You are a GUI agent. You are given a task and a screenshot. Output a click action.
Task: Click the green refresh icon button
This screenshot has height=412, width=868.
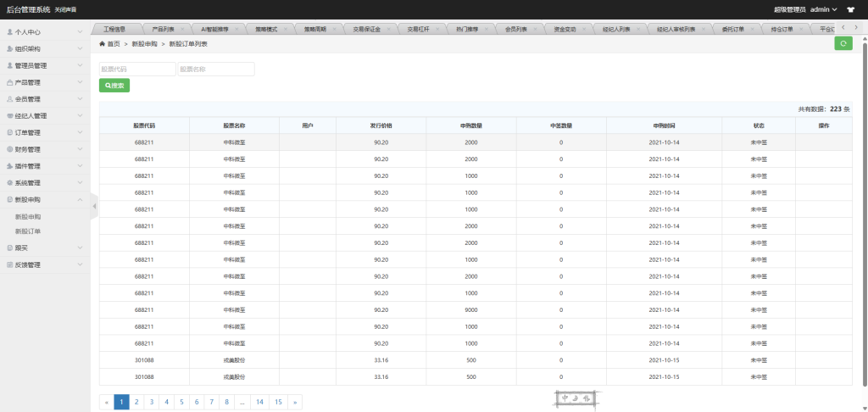[x=843, y=43]
